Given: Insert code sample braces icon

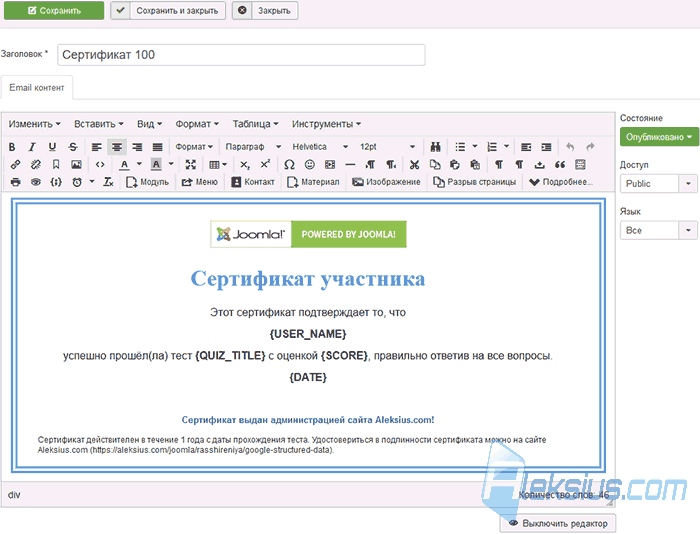Looking at the screenshot, I should [56, 182].
